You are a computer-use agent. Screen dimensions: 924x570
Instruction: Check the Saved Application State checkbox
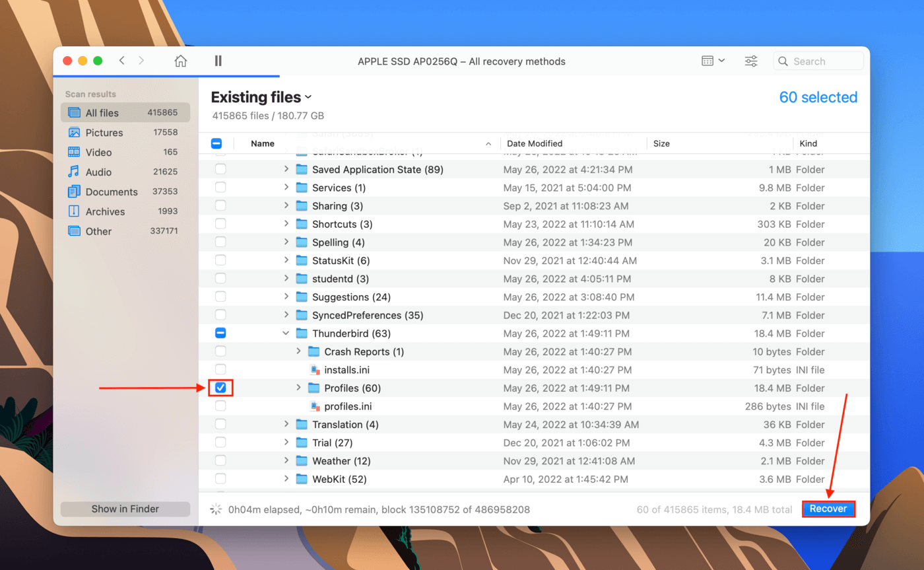pyautogui.click(x=220, y=170)
